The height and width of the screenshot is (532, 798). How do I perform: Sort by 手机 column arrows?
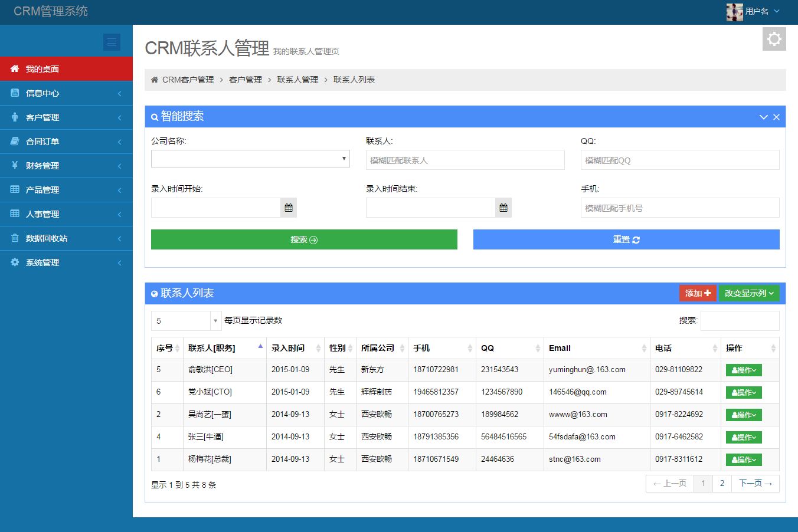click(x=470, y=348)
